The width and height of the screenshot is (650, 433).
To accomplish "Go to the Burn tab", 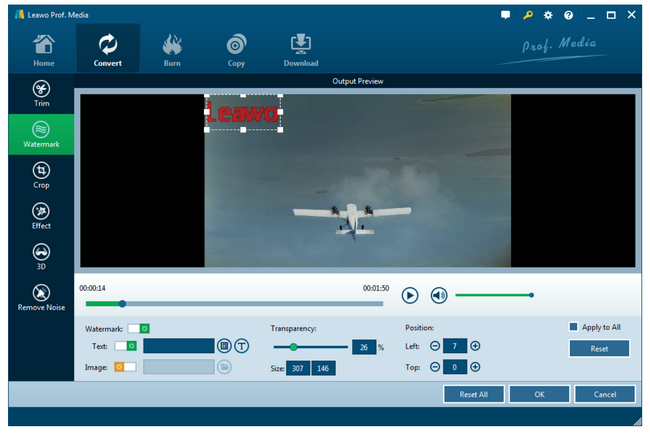I will coord(171,49).
